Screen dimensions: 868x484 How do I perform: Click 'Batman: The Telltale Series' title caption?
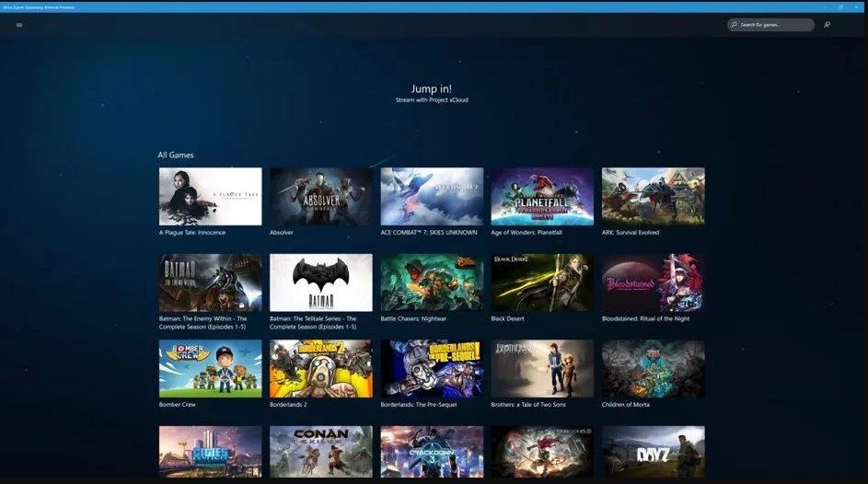pyautogui.click(x=313, y=322)
